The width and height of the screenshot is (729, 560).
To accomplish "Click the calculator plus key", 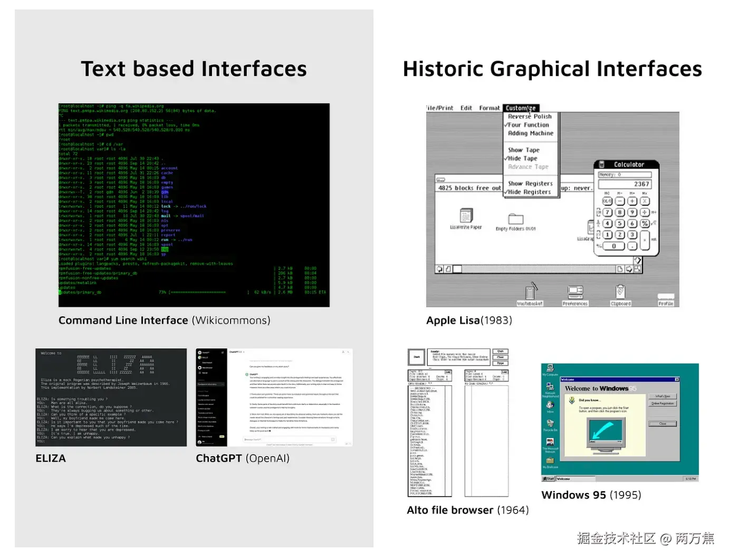I will pyautogui.click(x=632, y=201).
